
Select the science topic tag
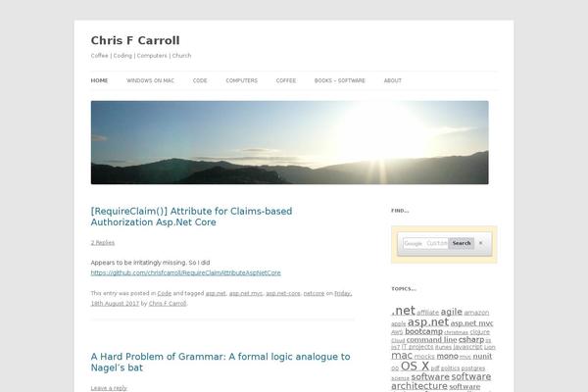point(400,378)
